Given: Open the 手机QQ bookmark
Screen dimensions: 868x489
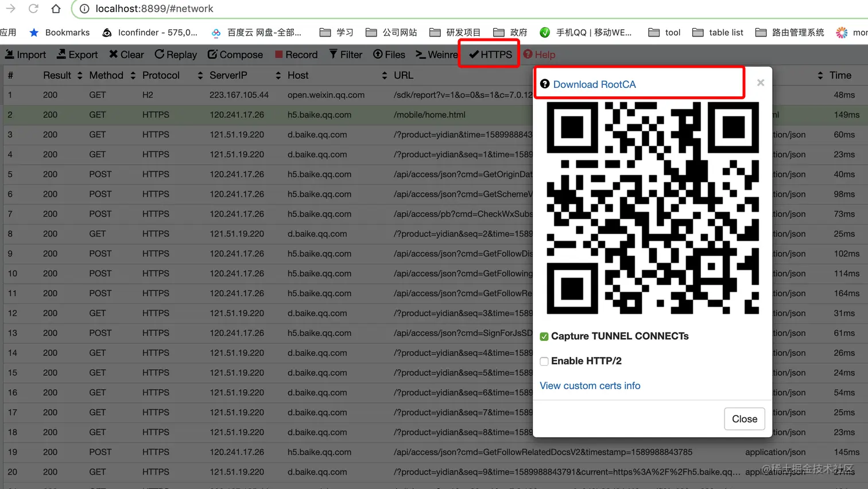Looking at the screenshot, I should [x=586, y=33].
